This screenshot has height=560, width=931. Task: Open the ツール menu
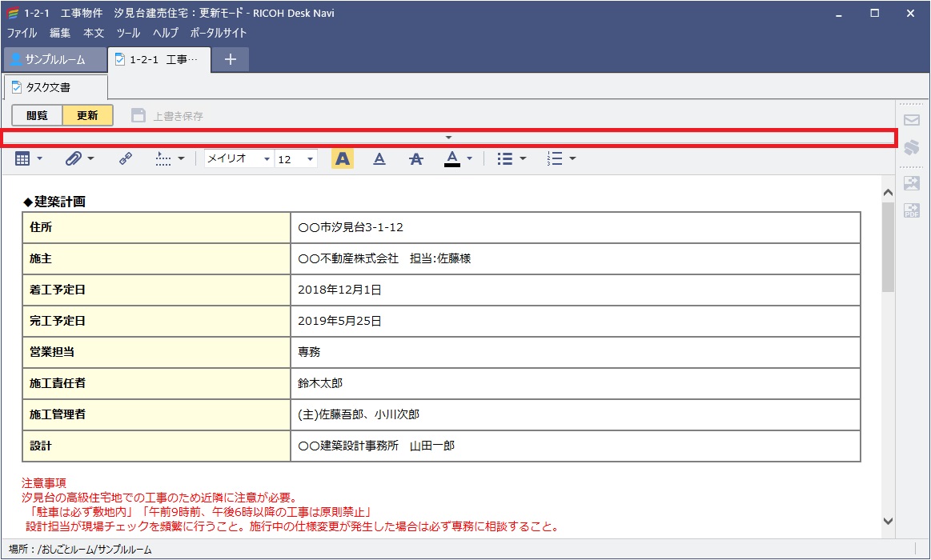pos(127,33)
